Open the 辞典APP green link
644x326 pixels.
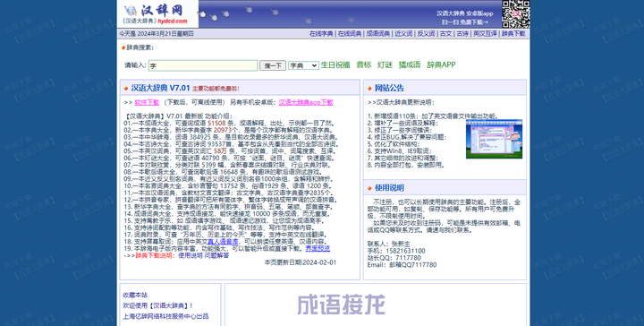point(441,64)
